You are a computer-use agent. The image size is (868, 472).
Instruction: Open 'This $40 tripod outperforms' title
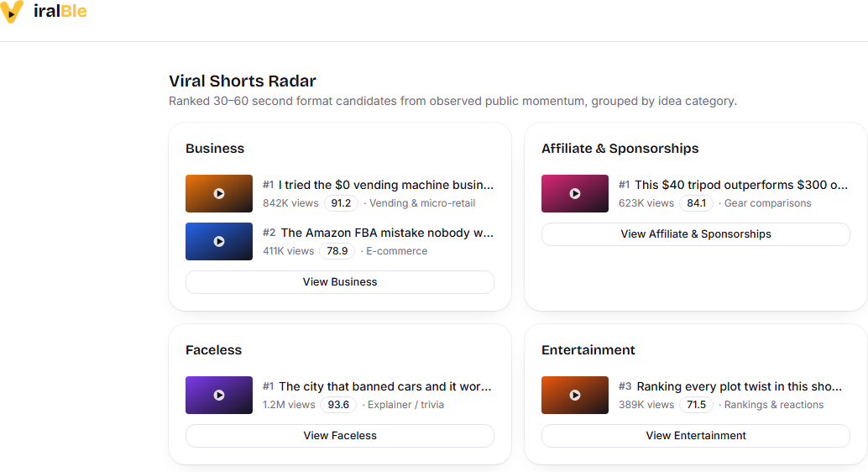tap(741, 185)
